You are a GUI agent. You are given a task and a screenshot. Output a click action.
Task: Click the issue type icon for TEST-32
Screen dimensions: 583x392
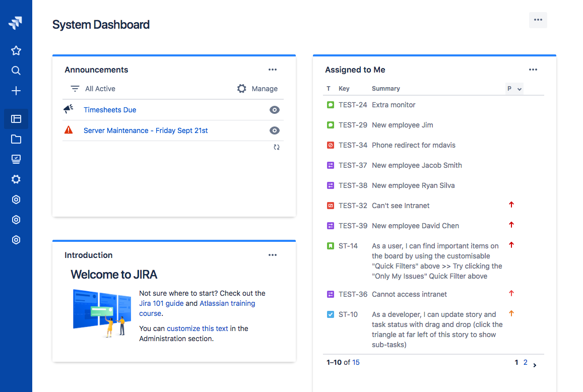[x=330, y=206]
